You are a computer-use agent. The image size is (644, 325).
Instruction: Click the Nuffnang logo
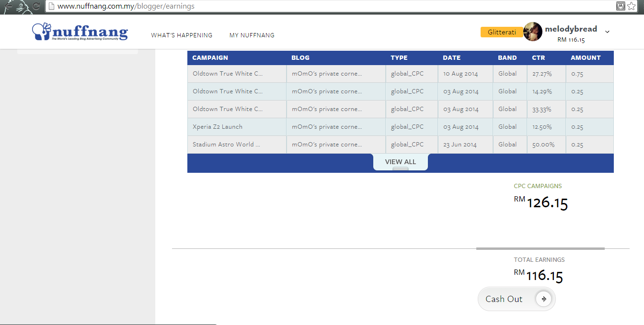[80, 32]
